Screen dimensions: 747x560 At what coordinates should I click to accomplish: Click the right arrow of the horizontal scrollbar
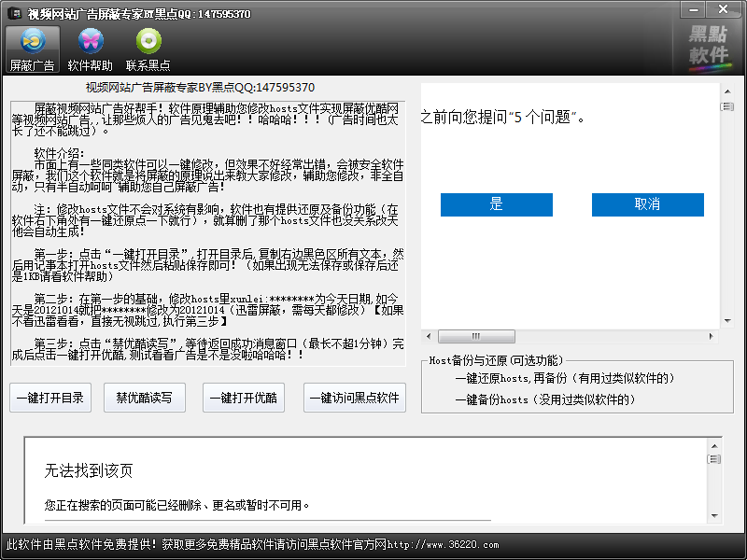click(x=711, y=336)
